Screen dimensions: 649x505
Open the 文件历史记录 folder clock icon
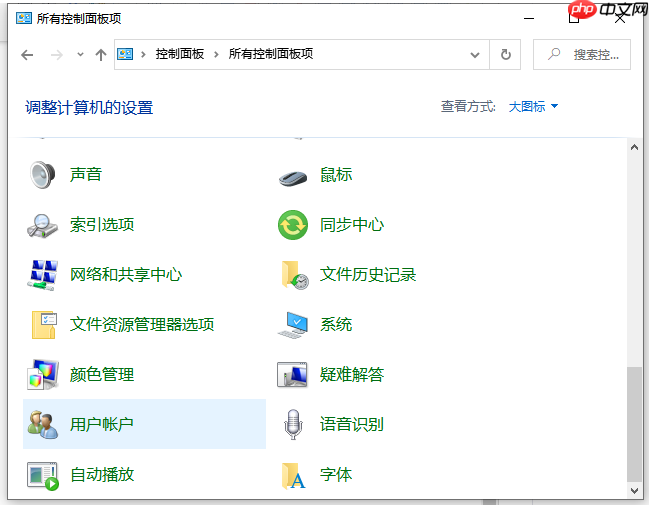[x=294, y=275]
